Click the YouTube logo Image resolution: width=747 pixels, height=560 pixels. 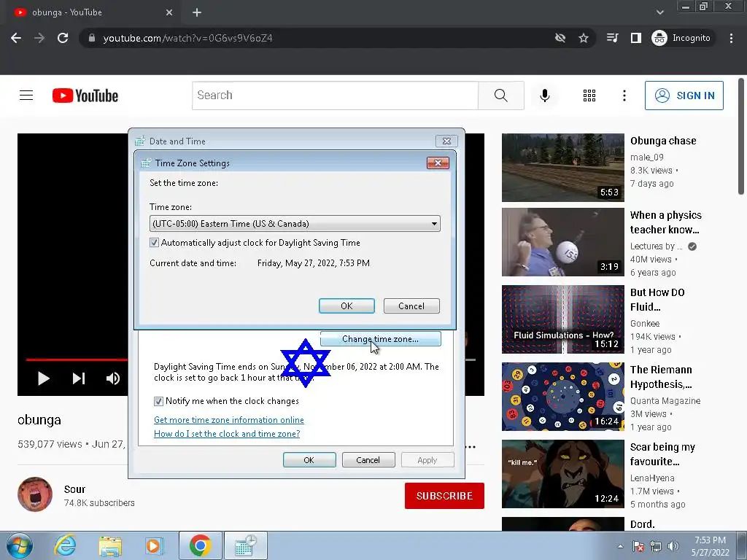[85, 96]
